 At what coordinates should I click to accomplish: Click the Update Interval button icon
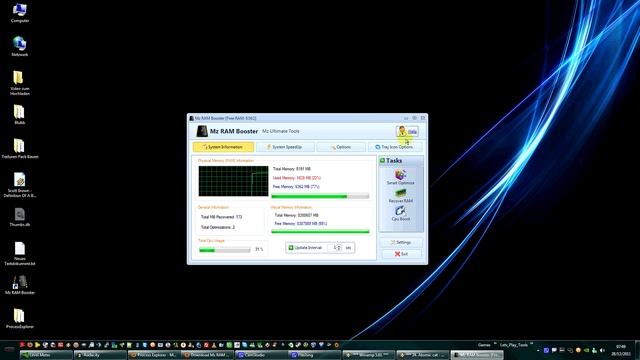click(x=291, y=248)
